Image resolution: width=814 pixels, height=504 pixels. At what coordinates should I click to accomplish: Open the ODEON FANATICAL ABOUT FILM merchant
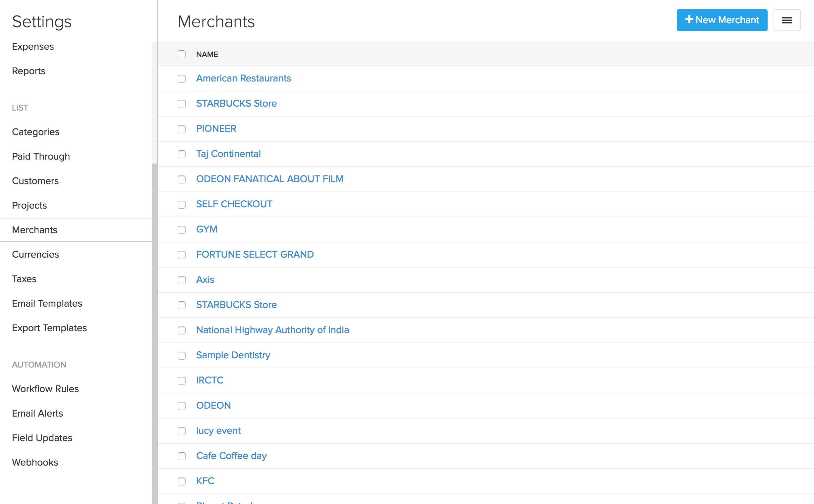click(269, 179)
